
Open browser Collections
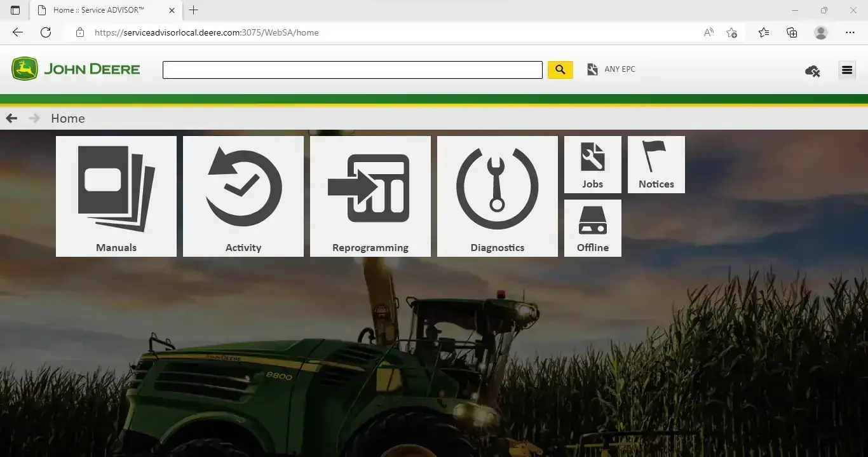792,32
